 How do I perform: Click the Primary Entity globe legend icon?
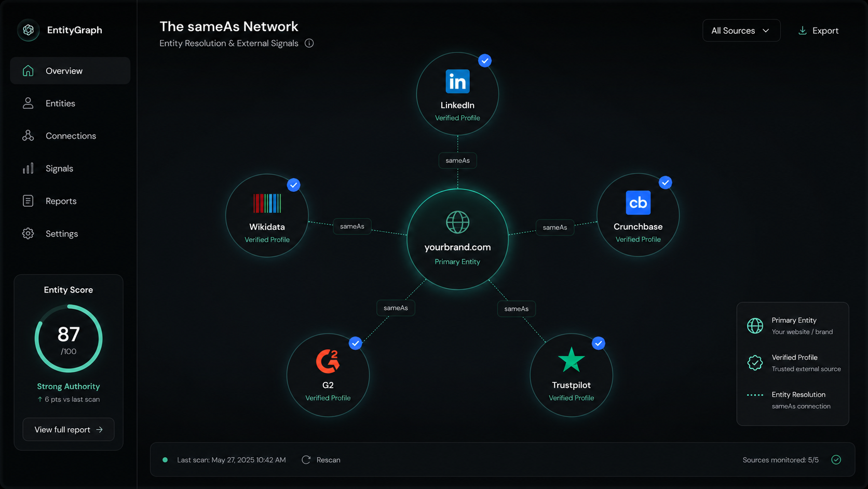point(755,326)
